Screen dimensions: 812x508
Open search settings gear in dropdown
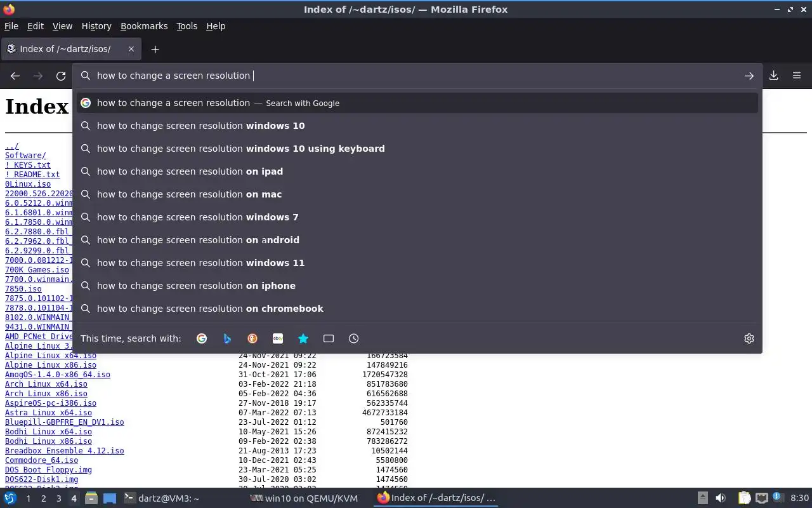pyautogui.click(x=749, y=338)
